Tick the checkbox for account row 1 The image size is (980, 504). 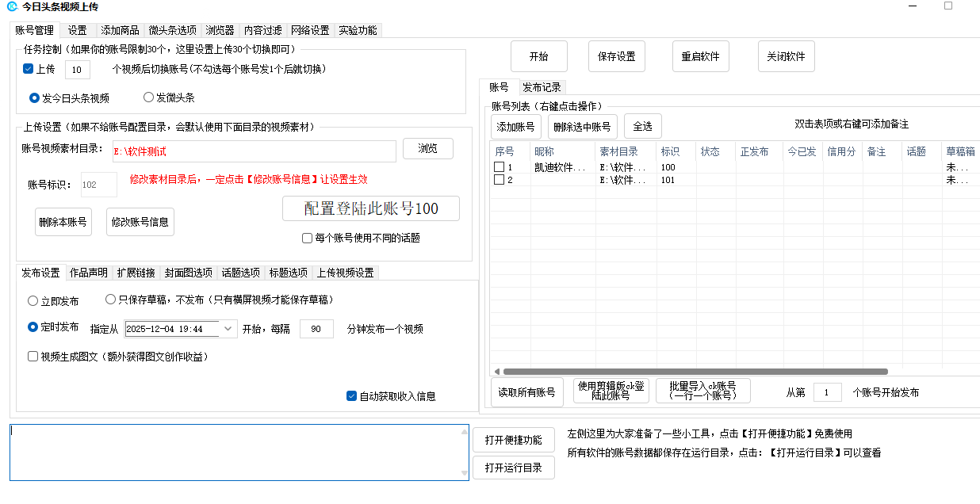click(499, 167)
